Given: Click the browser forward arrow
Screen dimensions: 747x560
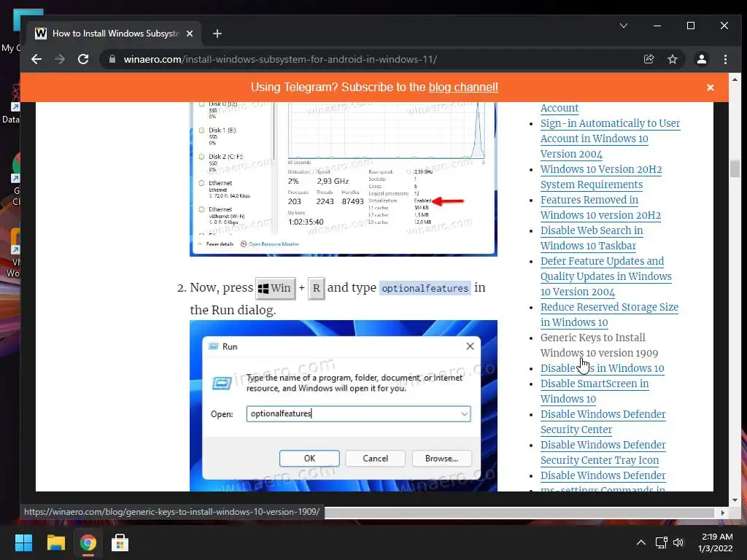Looking at the screenshot, I should click(x=60, y=59).
